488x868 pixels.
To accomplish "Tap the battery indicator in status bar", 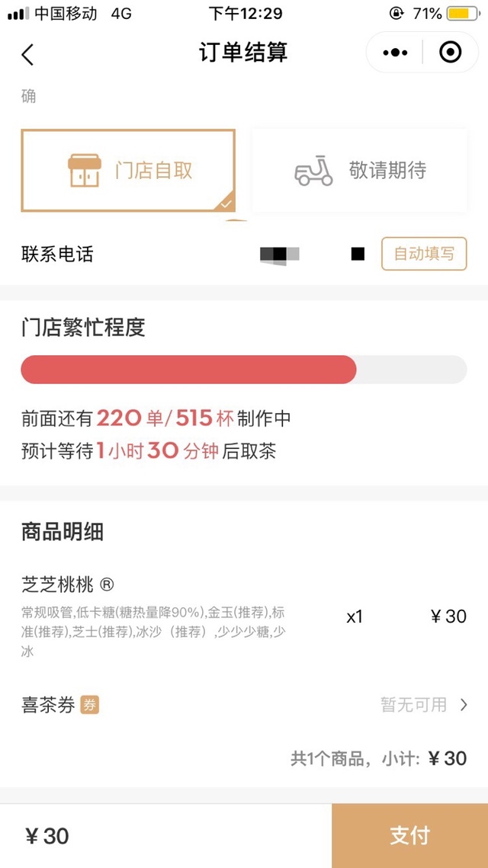I will point(463,13).
